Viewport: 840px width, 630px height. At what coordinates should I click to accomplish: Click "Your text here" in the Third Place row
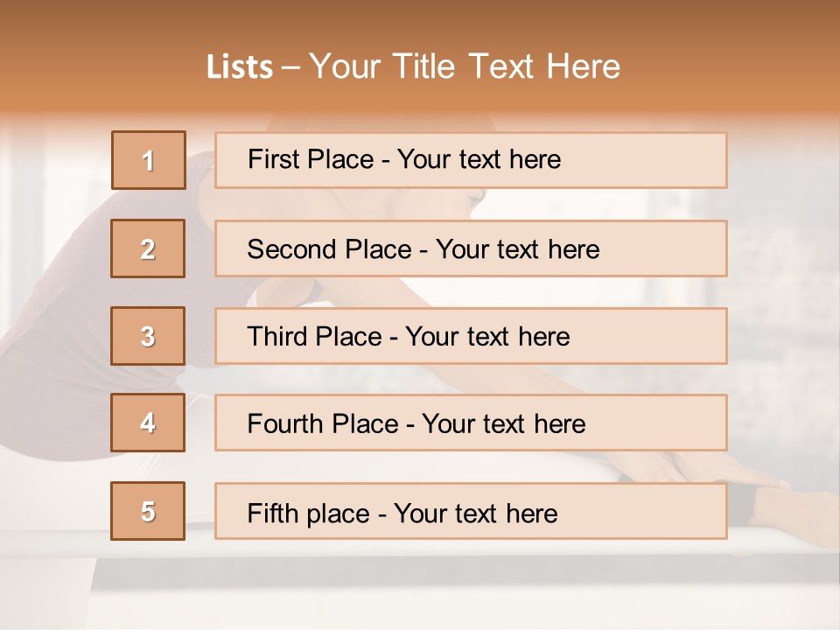[x=487, y=337]
